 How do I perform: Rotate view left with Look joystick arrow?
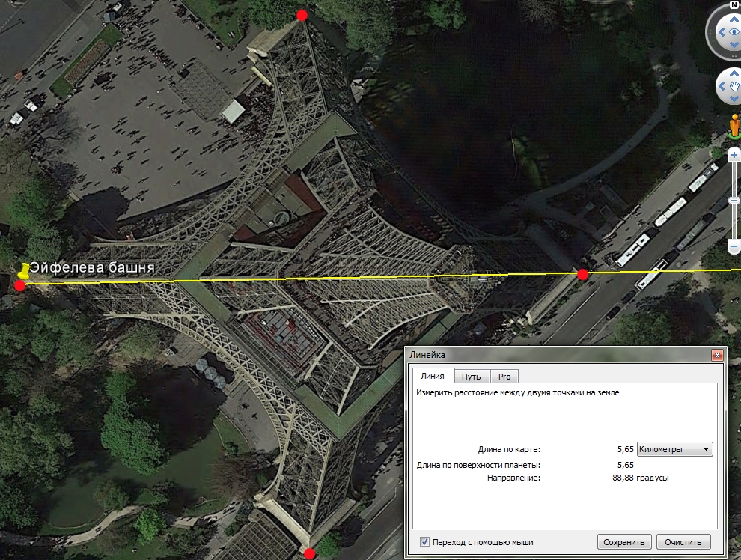(722, 32)
